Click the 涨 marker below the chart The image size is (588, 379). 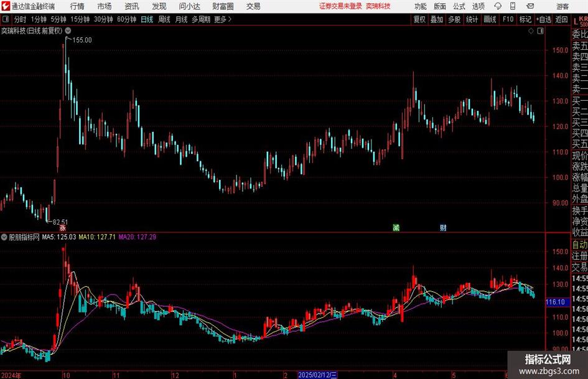point(63,227)
